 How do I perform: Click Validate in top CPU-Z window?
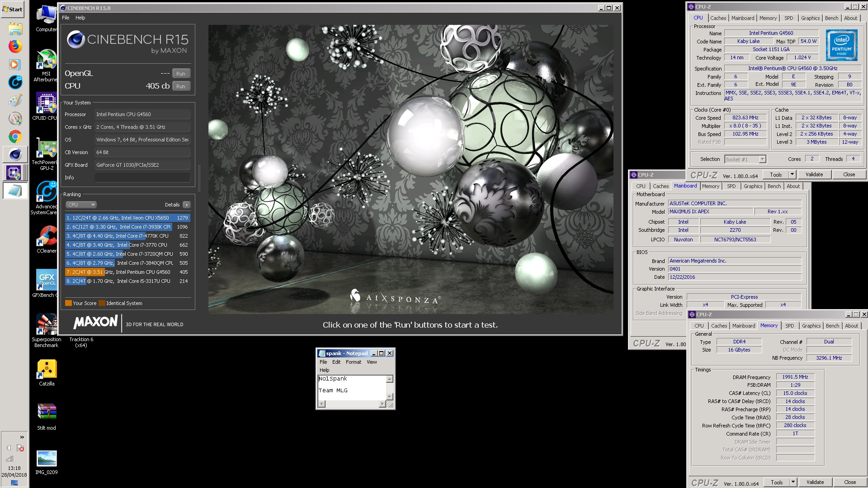[814, 174]
